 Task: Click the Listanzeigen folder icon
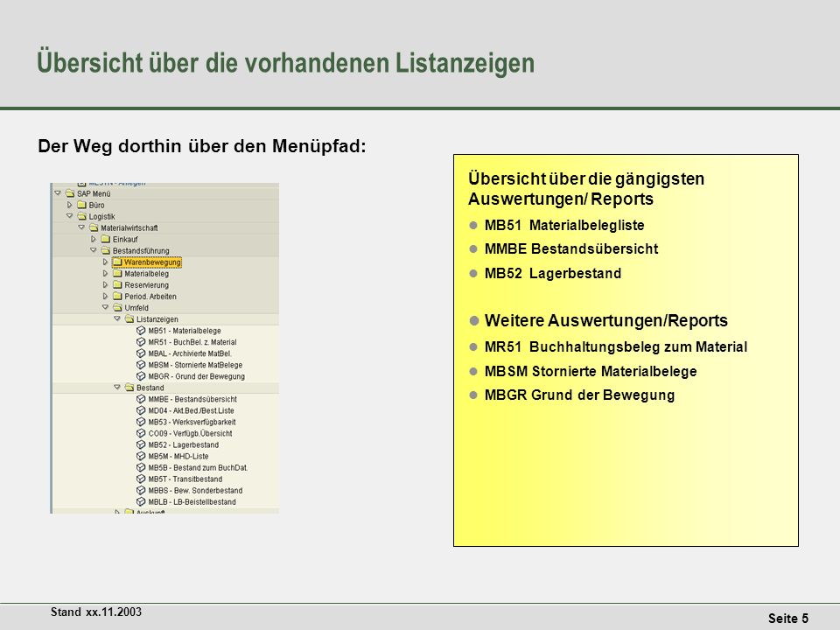(129, 318)
